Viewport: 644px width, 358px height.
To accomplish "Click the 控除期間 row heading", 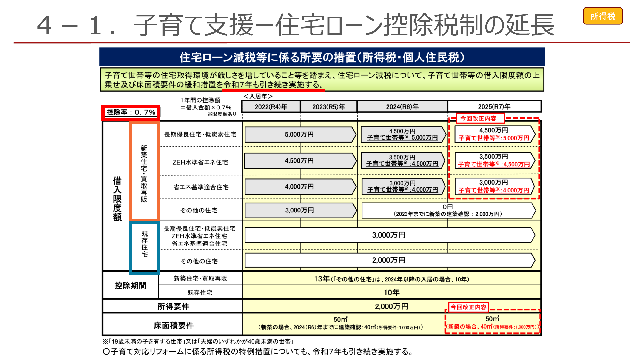I will pyautogui.click(x=130, y=285).
